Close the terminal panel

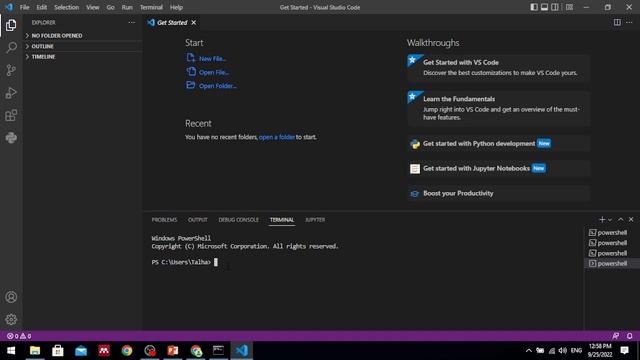coord(631,220)
